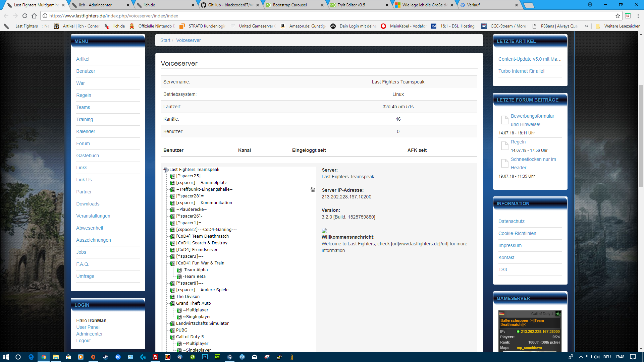Switch to the GitHub blackcoder87 tab
This screenshot has height=362, width=644.
click(x=230, y=5)
